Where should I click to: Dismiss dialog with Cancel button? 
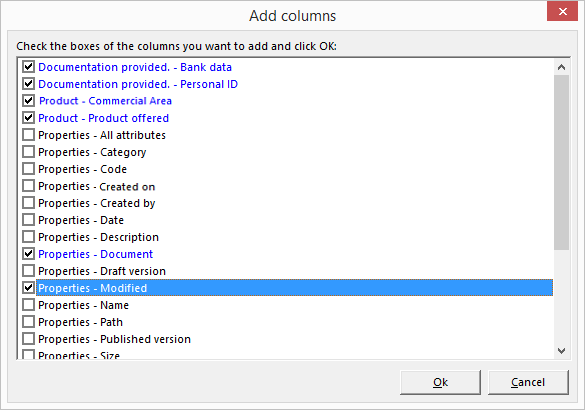(x=528, y=382)
